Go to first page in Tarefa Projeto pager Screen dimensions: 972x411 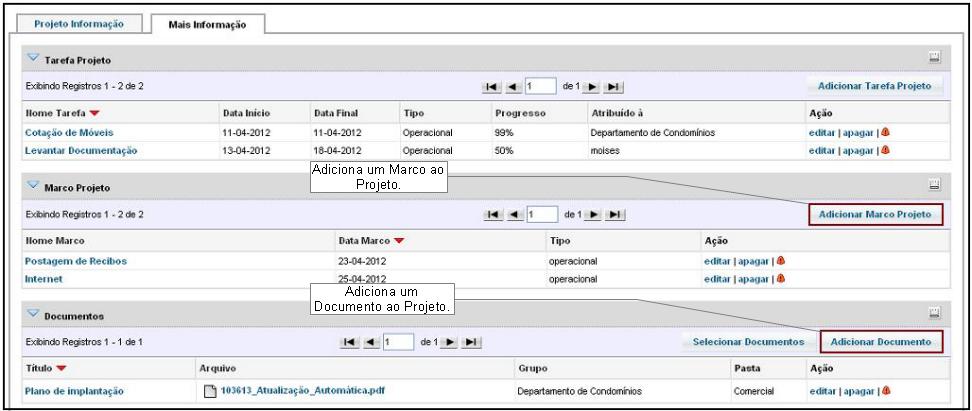click(491, 87)
